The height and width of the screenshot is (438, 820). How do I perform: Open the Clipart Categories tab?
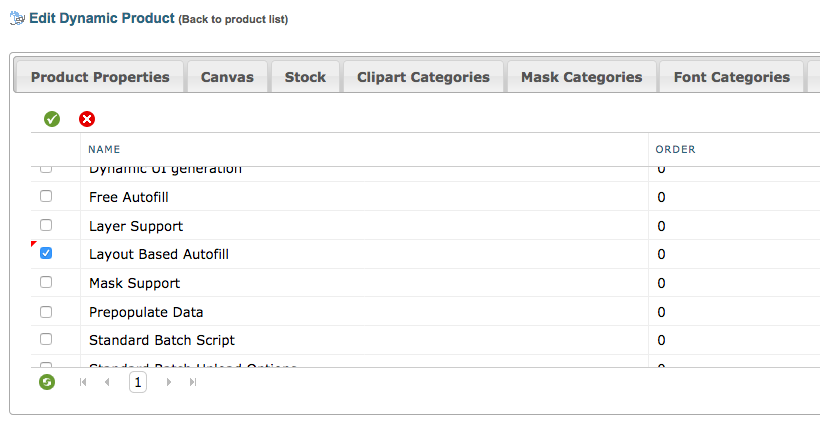[x=423, y=77]
